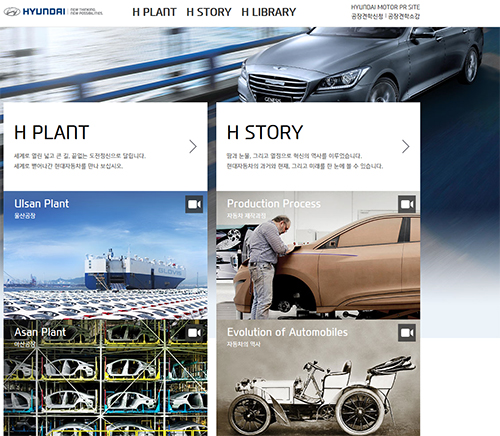Viewport: 500px width, 436px height.
Task: Click the 'Asan Plant' title text
Action: click(40, 332)
